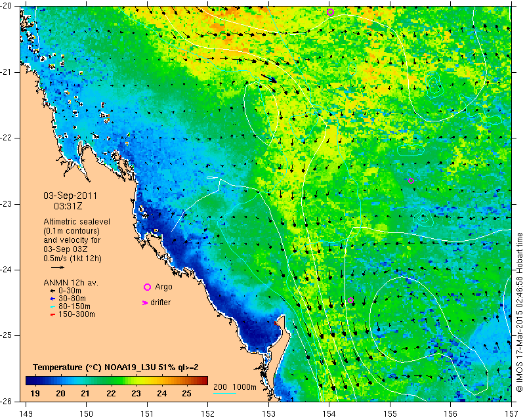Screen dimensions: 525x420
Task: Click the Temperature NOAA19_L3U colorbar title
Action: [x=115, y=367]
